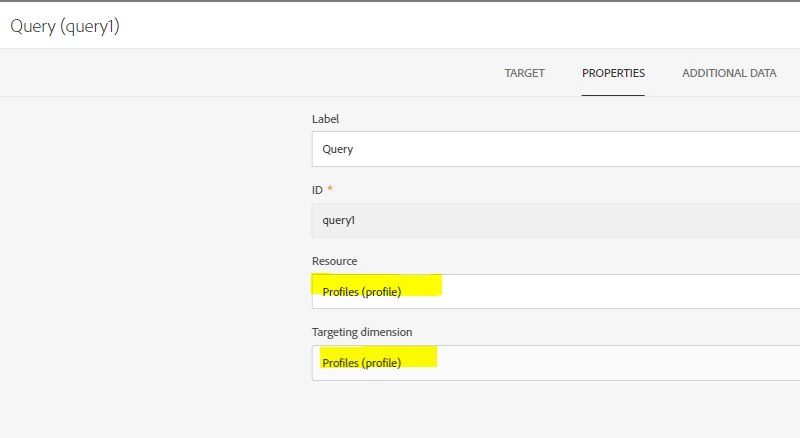Click the ID caption text
The width and height of the screenshot is (800, 438).
click(x=317, y=190)
